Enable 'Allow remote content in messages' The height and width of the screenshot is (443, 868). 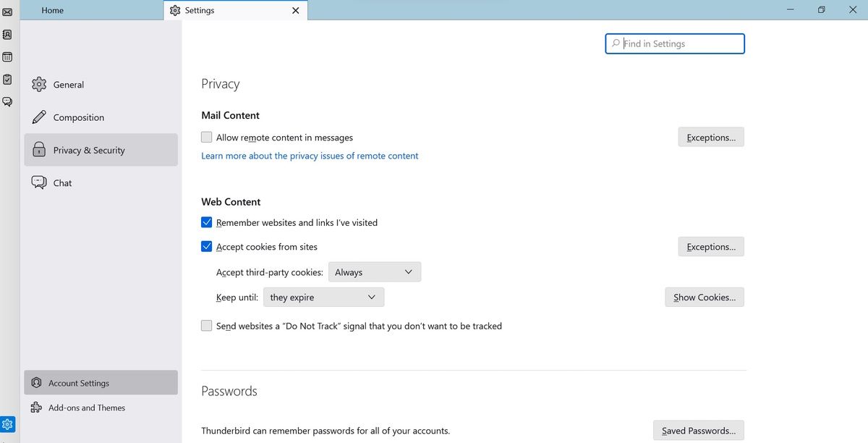click(206, 137)
